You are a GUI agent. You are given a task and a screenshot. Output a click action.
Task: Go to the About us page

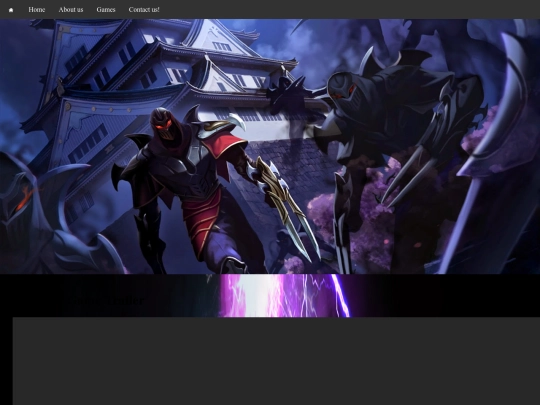coord(71,10)
